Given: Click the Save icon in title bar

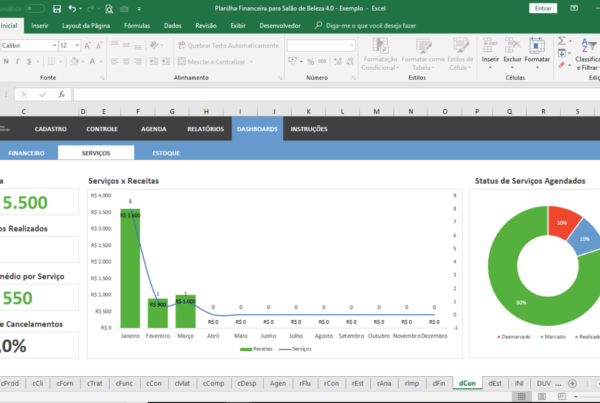Looking at the screenshot, I should [57, 8].
